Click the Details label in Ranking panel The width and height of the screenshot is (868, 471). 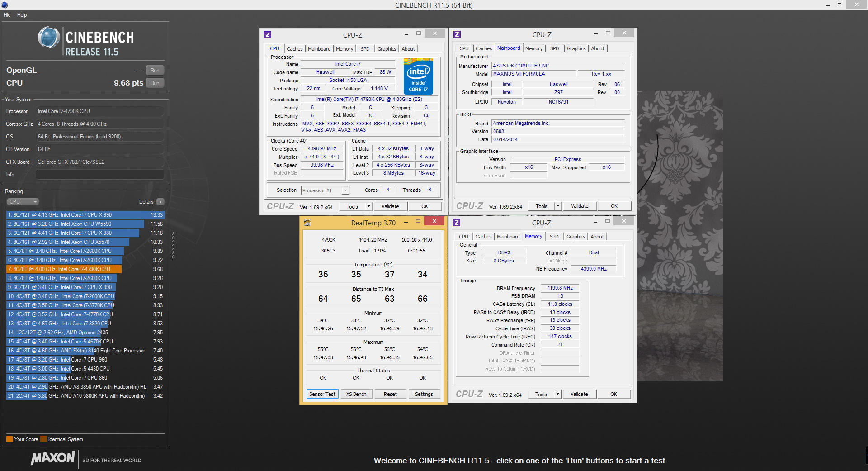click(146, 202)
